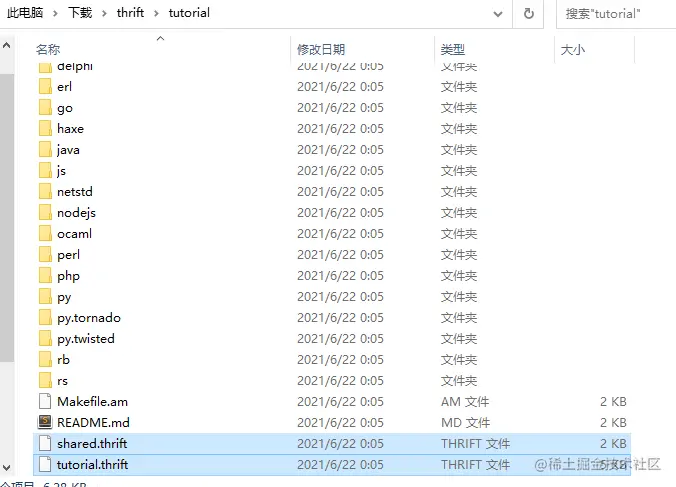Click the py.twisted folder icon
The image size is (676, 487).
[45, 338]
